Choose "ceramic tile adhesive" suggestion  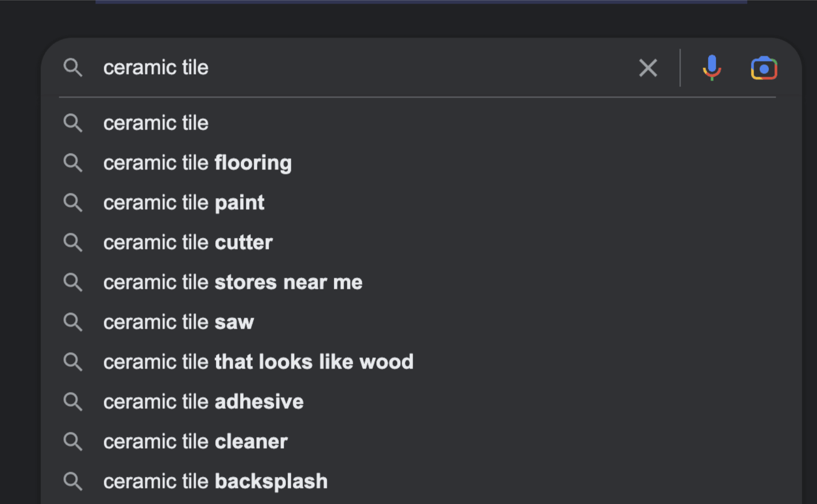click(x=203, y=402)
